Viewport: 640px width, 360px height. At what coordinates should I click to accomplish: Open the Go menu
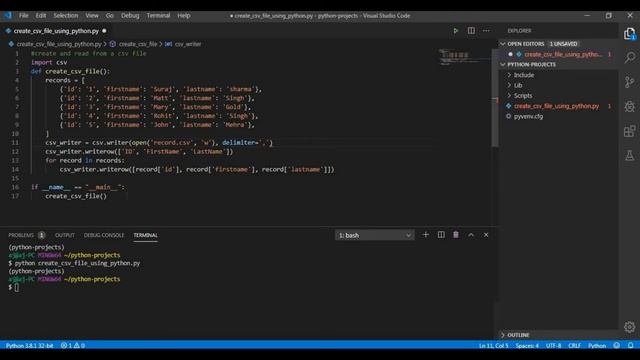(x=109, y=16)
